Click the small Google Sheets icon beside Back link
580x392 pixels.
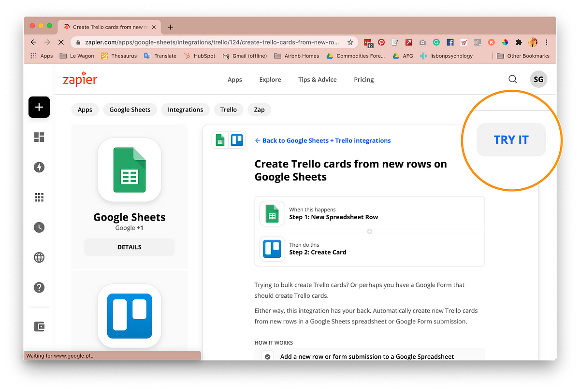coord(220,140)
